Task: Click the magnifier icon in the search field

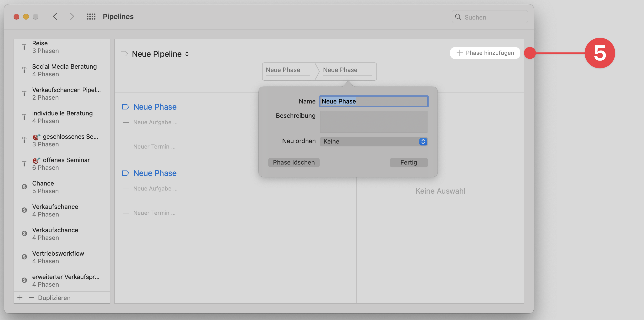Action: pyautogui.click(x=458, y=17)
